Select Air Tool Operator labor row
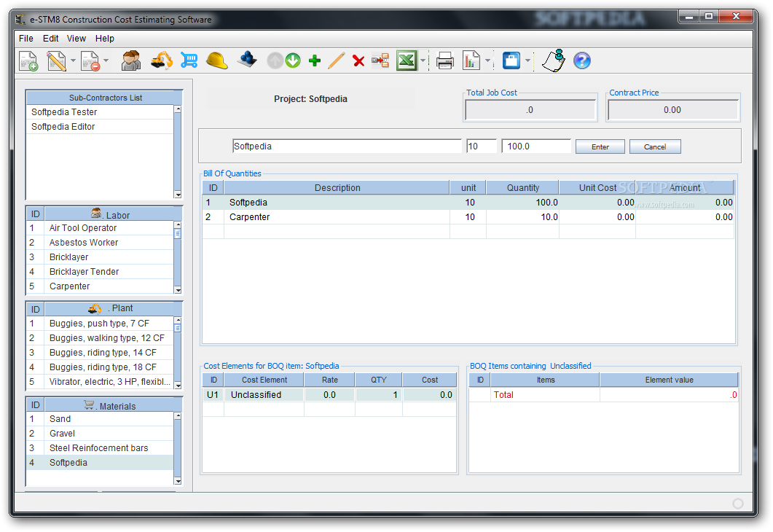This screenshot has height=532, width=773. [x=100, y=228]
